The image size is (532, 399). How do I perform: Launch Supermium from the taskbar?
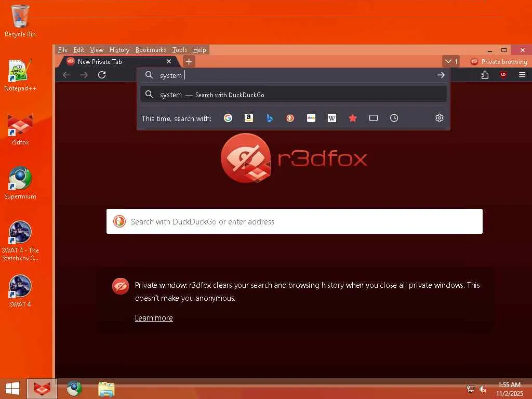[x=74, y=389]
